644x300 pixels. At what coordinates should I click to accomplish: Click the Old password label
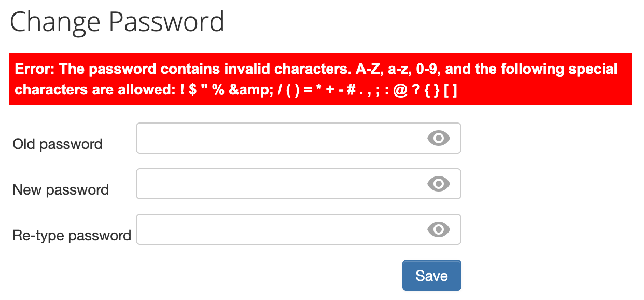pyautogui.click(x=58, y=144)
